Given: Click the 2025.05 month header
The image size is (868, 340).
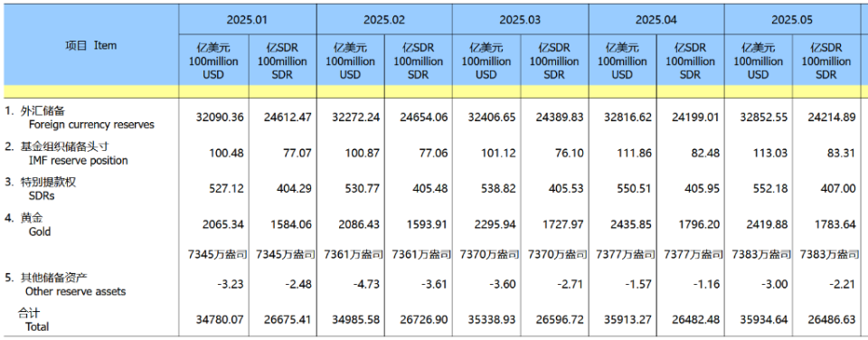Looking at the screenshot, I should [792, 20].
